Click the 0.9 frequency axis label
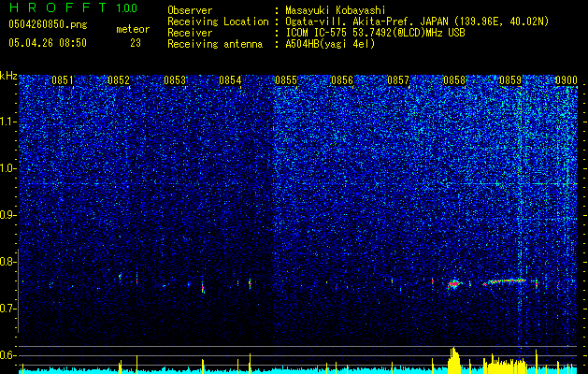 8,215
